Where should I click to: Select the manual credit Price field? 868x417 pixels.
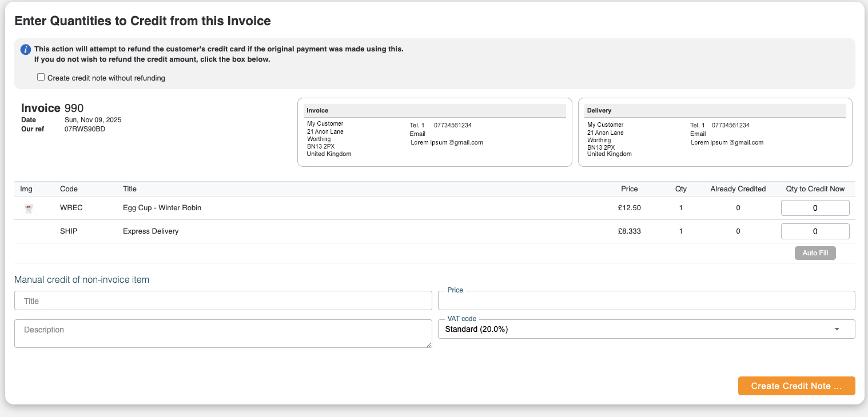646,300
